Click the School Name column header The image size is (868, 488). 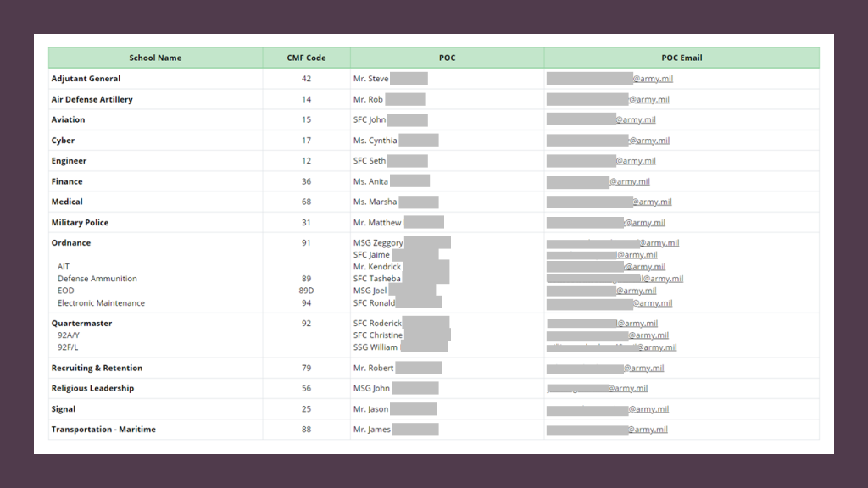click(x=155, y=58)
